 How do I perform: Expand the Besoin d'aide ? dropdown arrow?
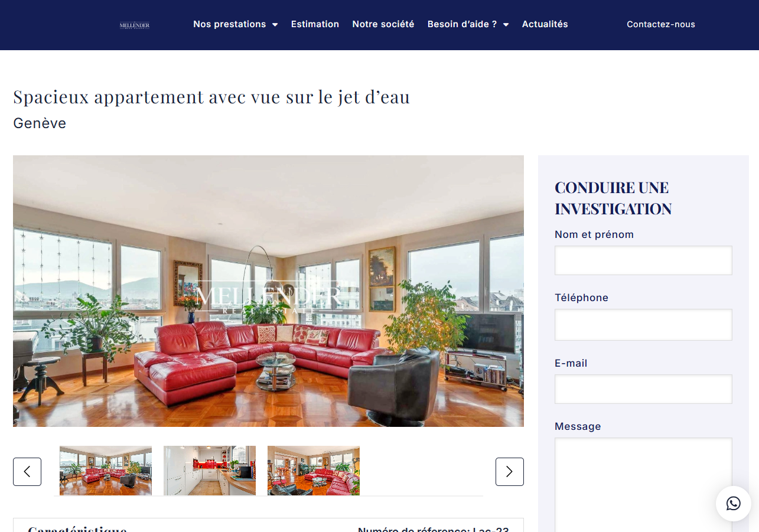(506, 25)
